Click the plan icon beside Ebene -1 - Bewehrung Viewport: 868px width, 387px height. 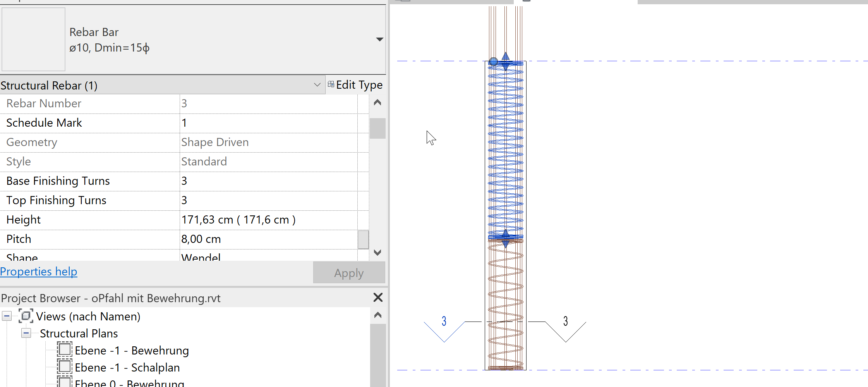coord(64,349)
